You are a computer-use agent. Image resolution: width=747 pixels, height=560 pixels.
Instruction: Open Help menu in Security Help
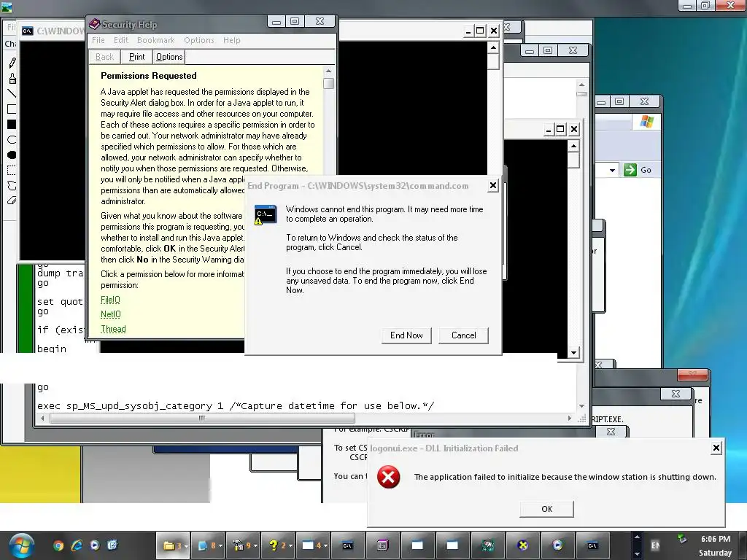click(231, 40)
